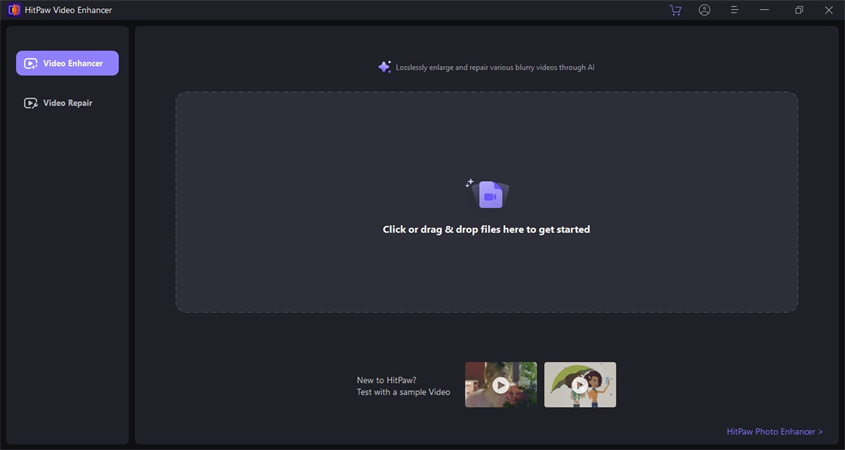
Task: Click the 'Test with a sample Video' text
Action: [403, 392]
